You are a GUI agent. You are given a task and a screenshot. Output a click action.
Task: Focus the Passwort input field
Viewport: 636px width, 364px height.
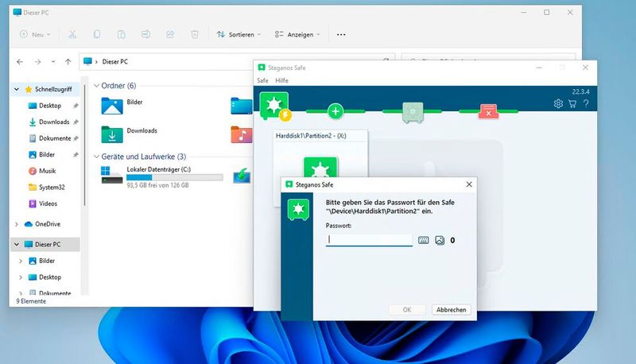point(369,240)
